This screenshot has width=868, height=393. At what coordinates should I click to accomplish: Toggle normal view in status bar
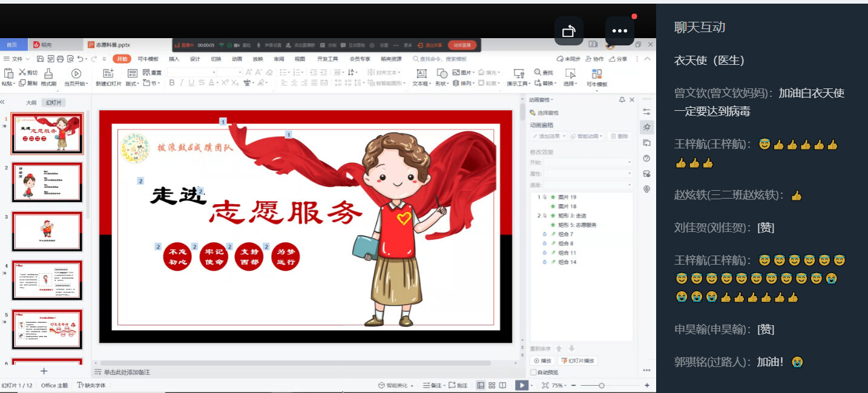click(481, 385)
